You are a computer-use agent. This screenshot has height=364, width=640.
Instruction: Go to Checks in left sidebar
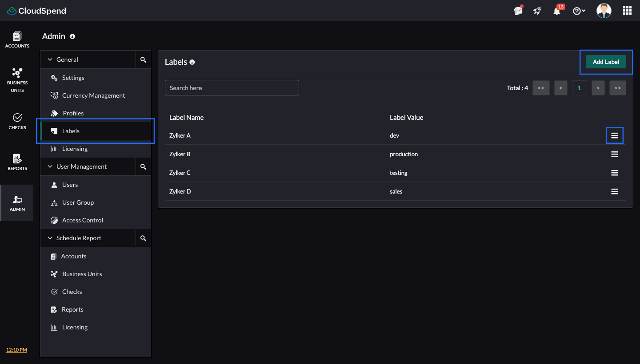click(17, 121)
